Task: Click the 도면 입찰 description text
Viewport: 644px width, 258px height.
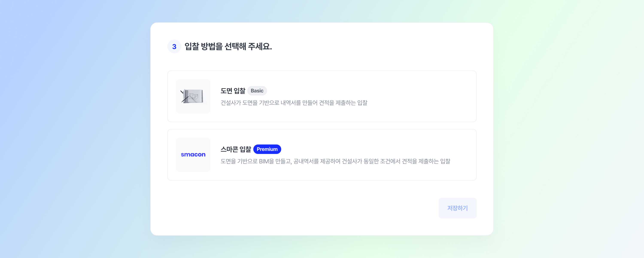Action: [294, 103]
